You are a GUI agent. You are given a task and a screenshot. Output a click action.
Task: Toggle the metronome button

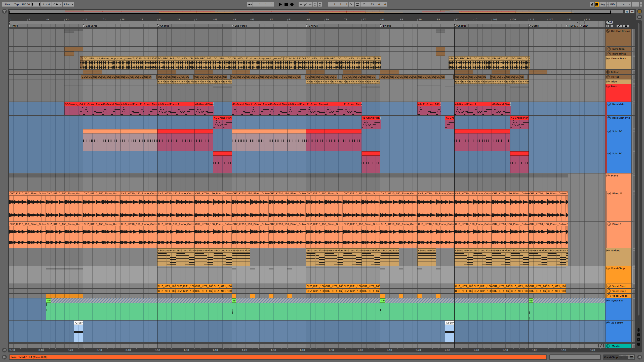[56, 4]
